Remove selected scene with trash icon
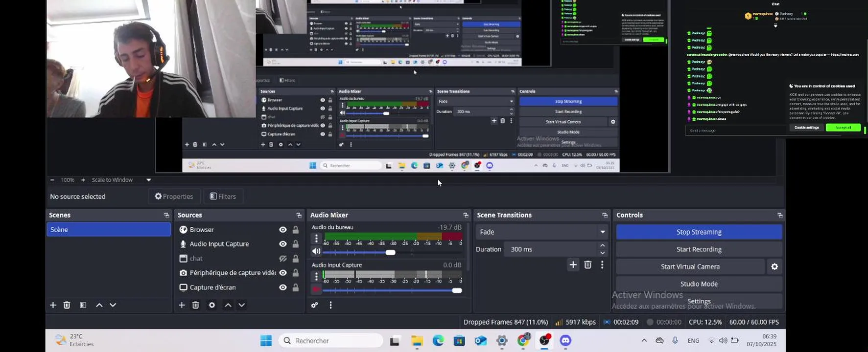868x352 pixels. pyautogui.click(x=67, y=305)
